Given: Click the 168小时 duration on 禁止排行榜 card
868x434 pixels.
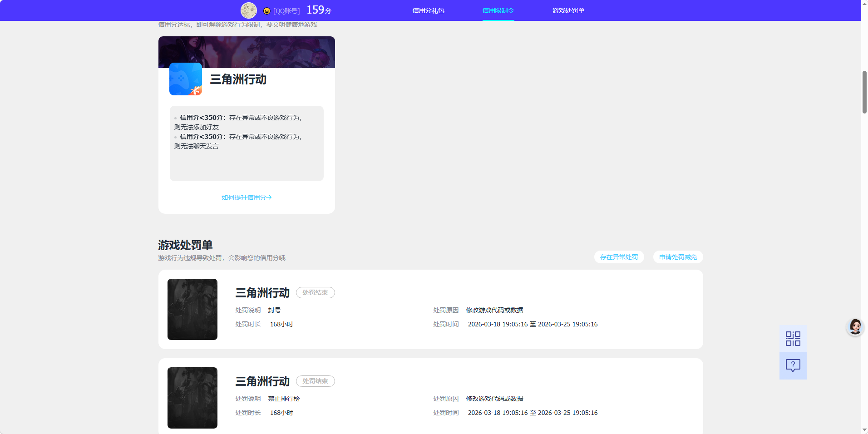Looking at the screenshot, I should point(281,413).
